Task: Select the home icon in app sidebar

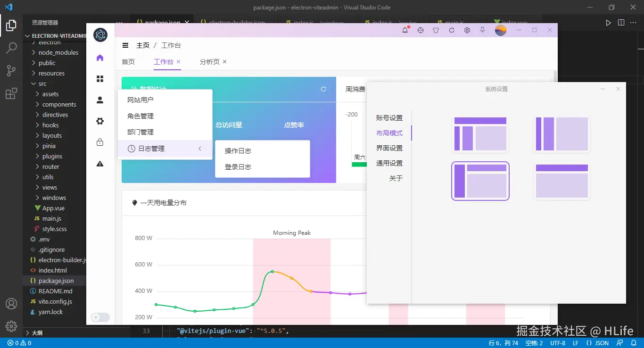Action: pos(100,58)
